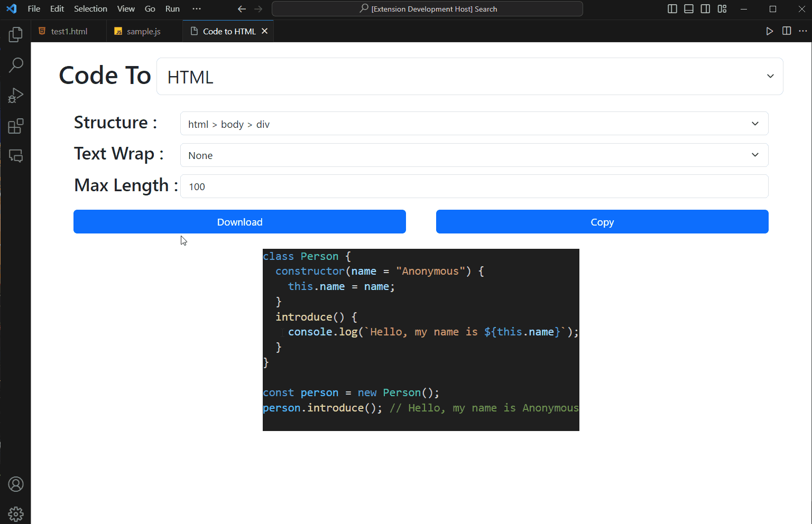Split the editor to the right
Image resolution: width=812 pixels, height=524 pixels.
[787, 31]
